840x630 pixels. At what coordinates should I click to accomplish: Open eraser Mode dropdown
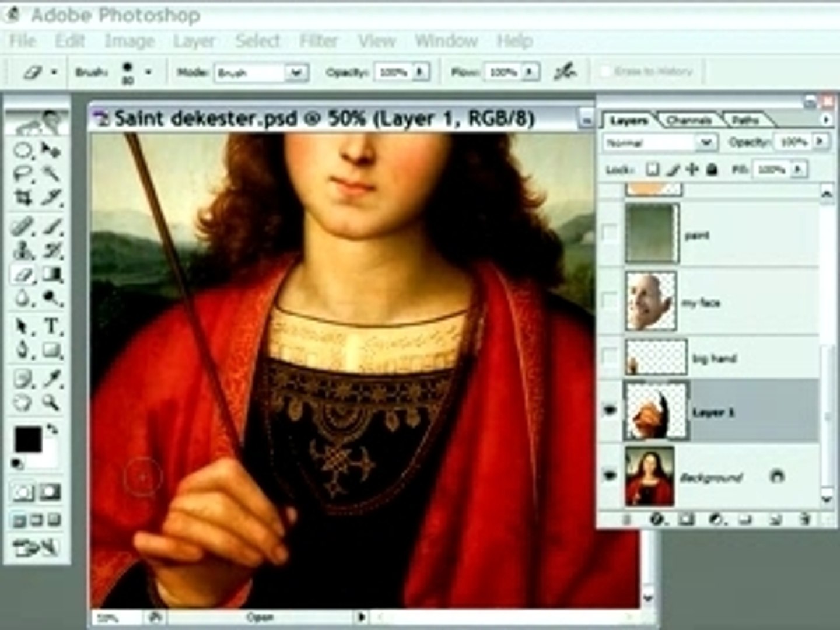[x=296, y=73]
